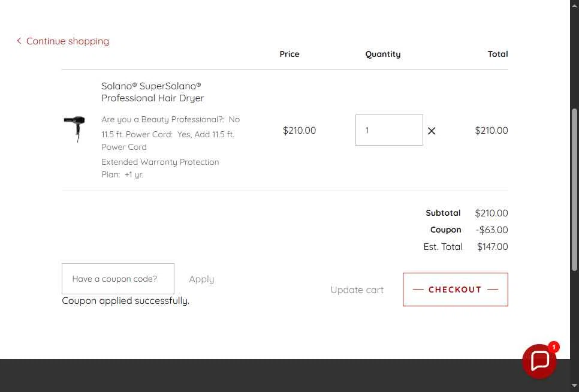The width and height of the screenshot is (579, 392).
Task: Open the hair dryer product thumbnail
Action: tap(74, 129)
